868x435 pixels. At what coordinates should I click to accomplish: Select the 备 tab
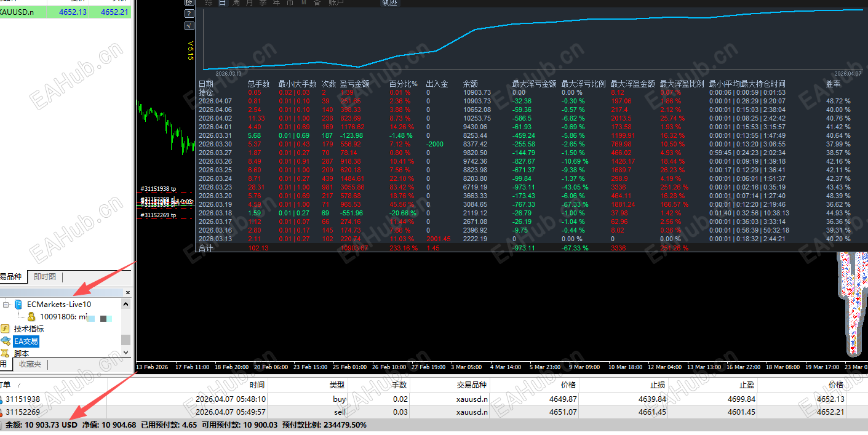pyautogui.click(x=317, y=3)
